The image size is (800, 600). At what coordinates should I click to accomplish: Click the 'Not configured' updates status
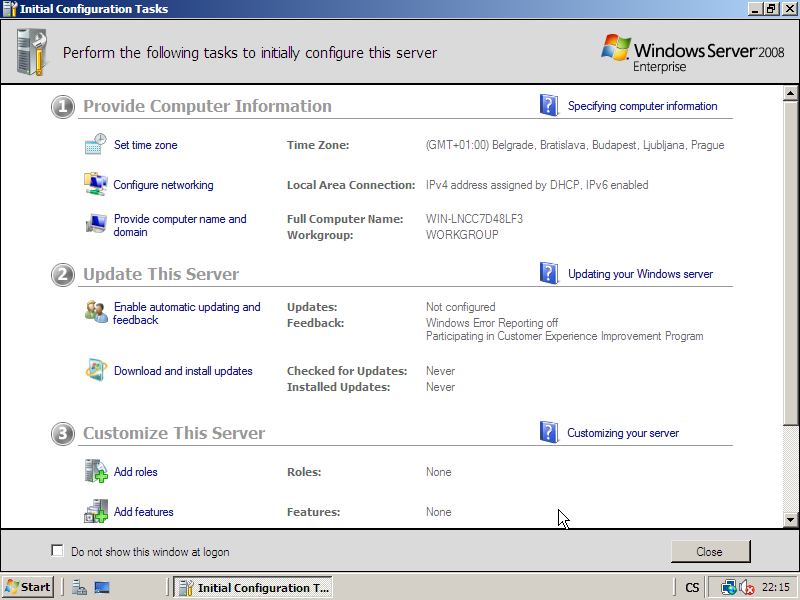click(x=461, y=307)
